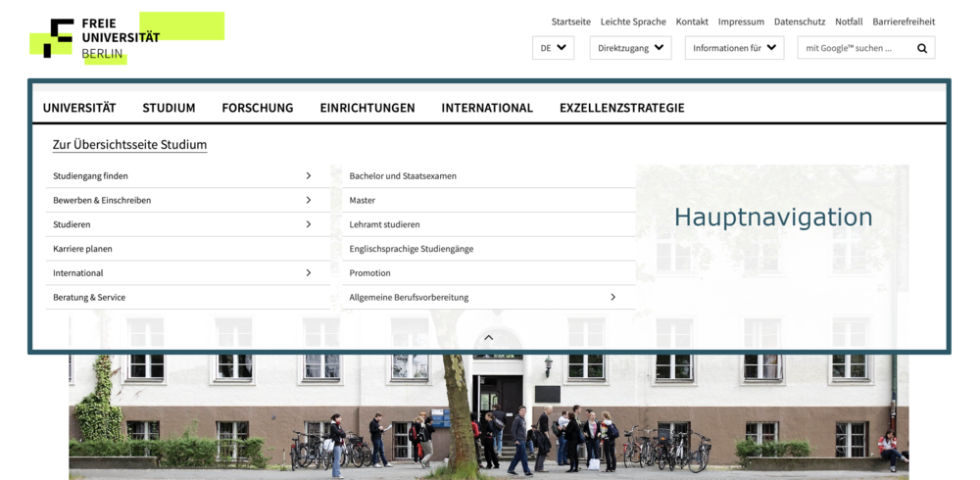Open the EINRICHTUNGEN main menu
The image size is (980, 480).
tap(367, 108)
